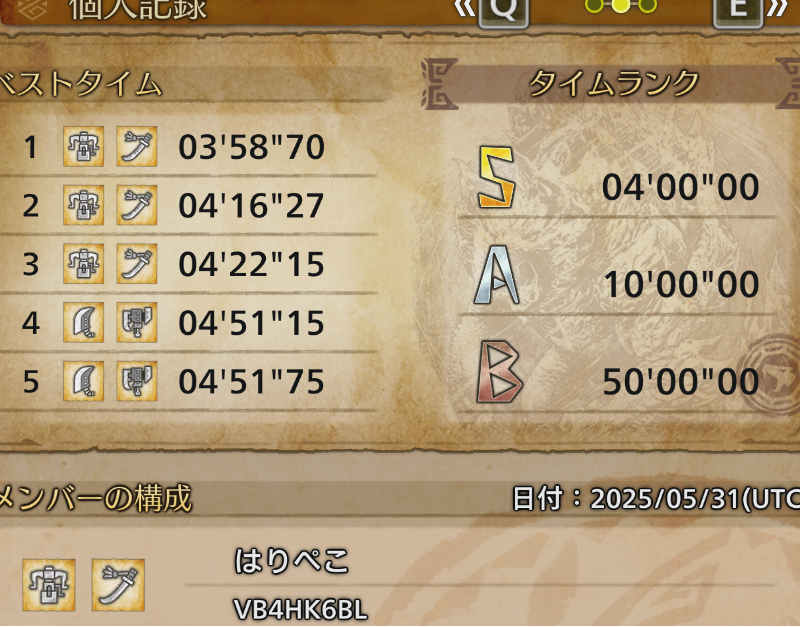
Task: Click the E next-page key button
Action: click(738, 12)
